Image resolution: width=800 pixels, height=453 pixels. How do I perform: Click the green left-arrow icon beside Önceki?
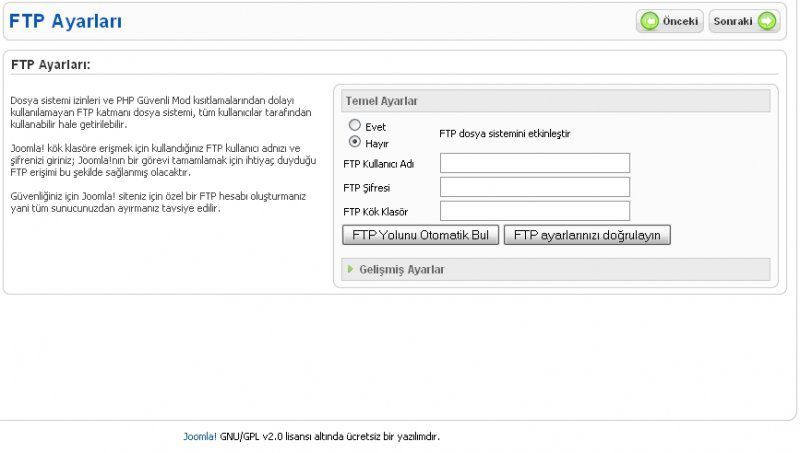pos(650,21)
